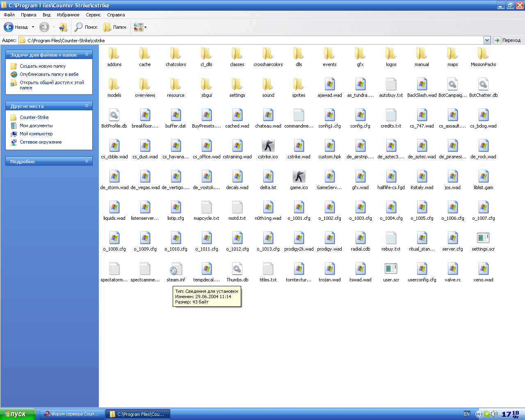The height and width of the screenshot is (420, 525).
Task: Click the green shield tray icon
Action: pos(486,414)
